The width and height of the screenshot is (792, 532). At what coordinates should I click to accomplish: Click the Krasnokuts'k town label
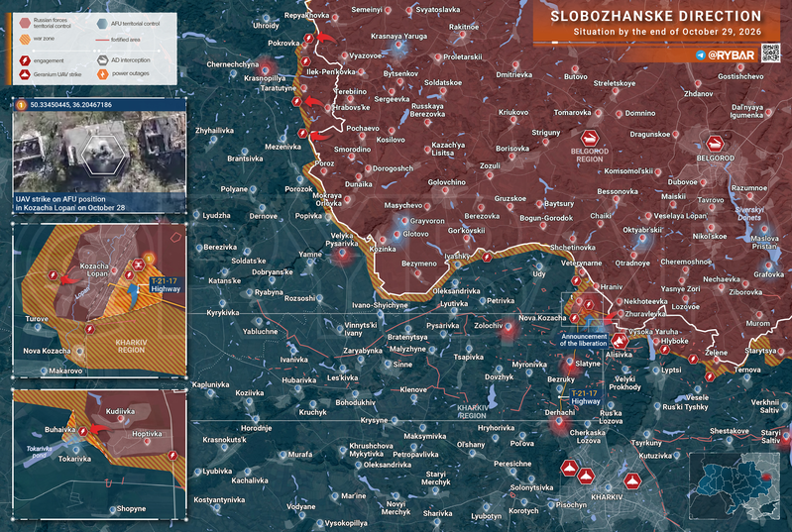(224, 440)
